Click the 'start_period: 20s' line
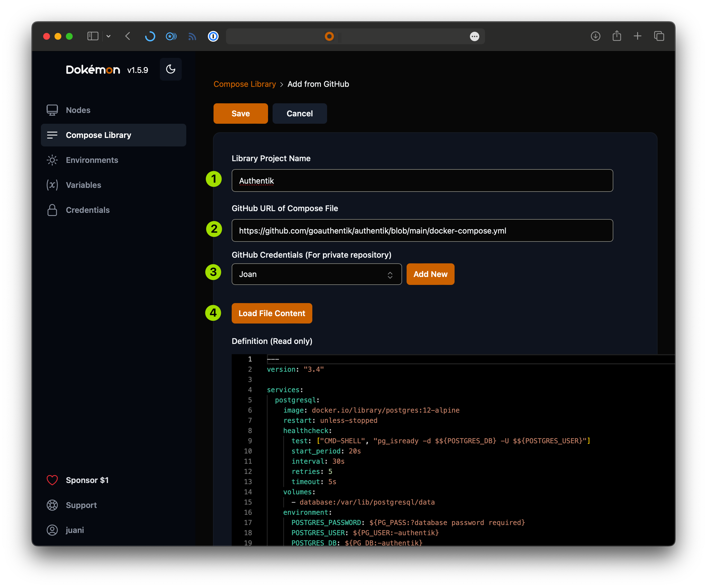Image resolution: width=707 pixels, height=588 pixels. [326, 451]
